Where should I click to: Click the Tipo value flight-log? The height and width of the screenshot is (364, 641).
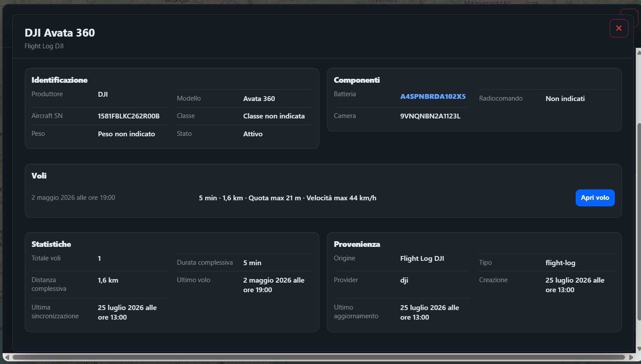(560, 263)
